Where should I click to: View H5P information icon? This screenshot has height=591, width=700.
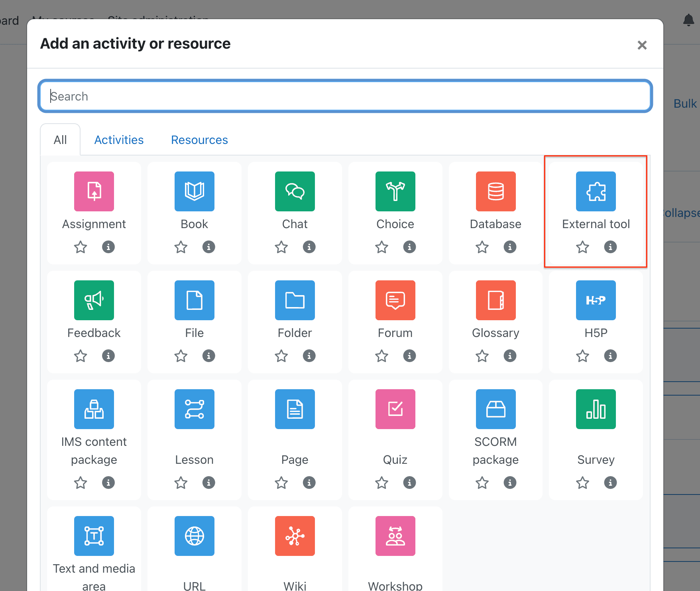610,356
